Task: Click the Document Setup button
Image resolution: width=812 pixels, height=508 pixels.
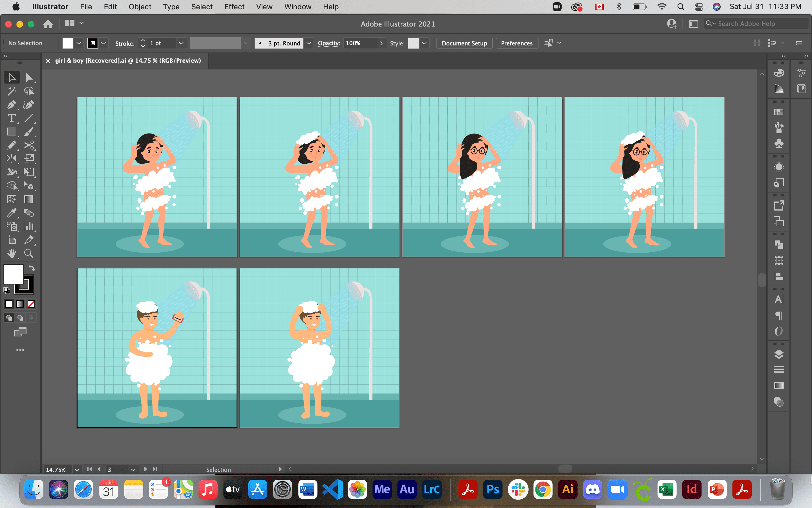Action: (x=464, y=43)
